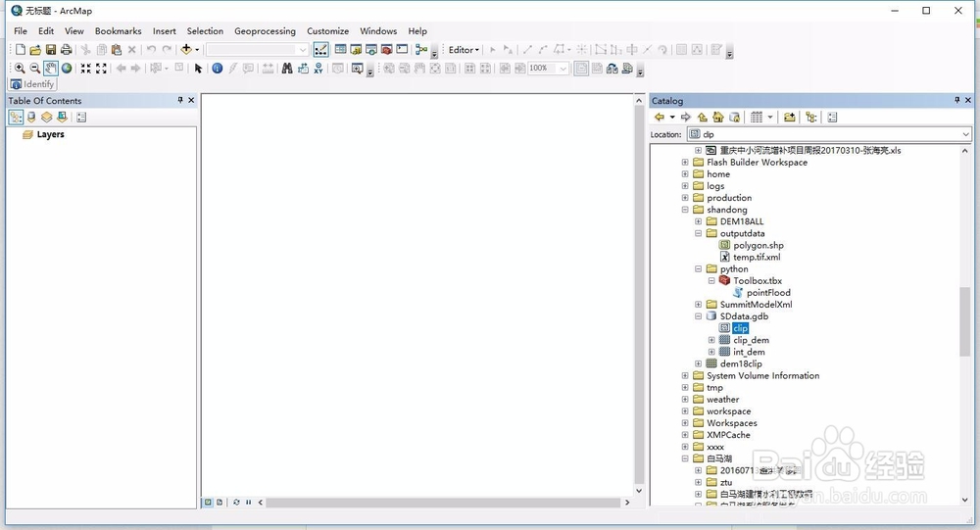The image size is (980, 530).
Task: Click Fixed Zoom Out icon
Action: pos(101,69)
